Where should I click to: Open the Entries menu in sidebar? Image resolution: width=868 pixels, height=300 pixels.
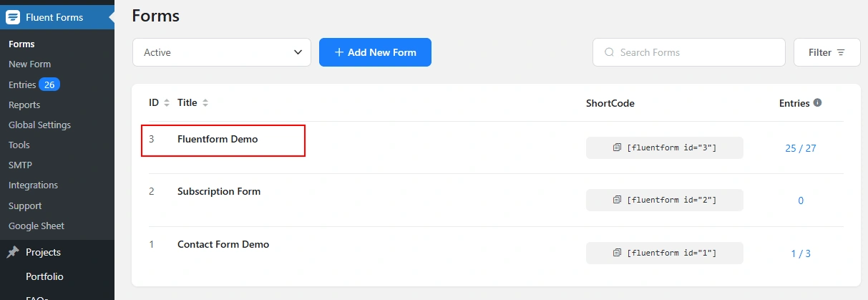[22, 84]
